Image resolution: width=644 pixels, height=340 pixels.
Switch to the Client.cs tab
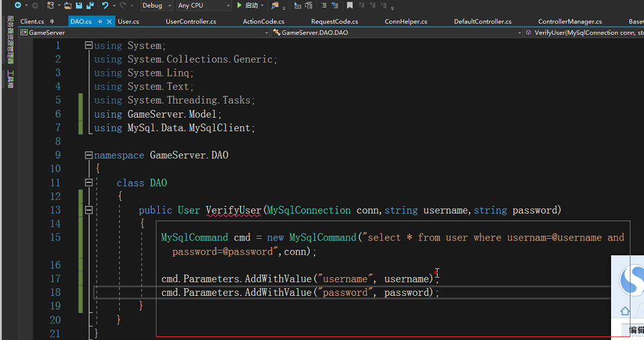coord(32,21)
